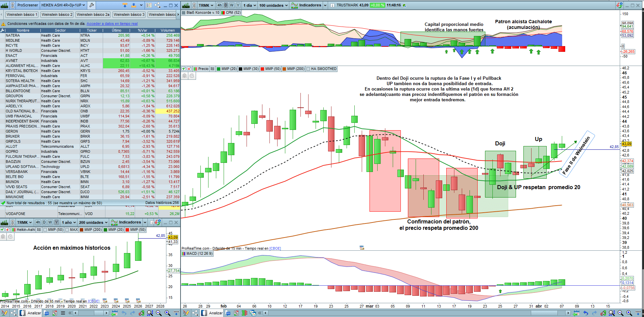This screenshot has height=317, width=644.
Task: Sort results by the %Var column header
Action: (142, 30)
